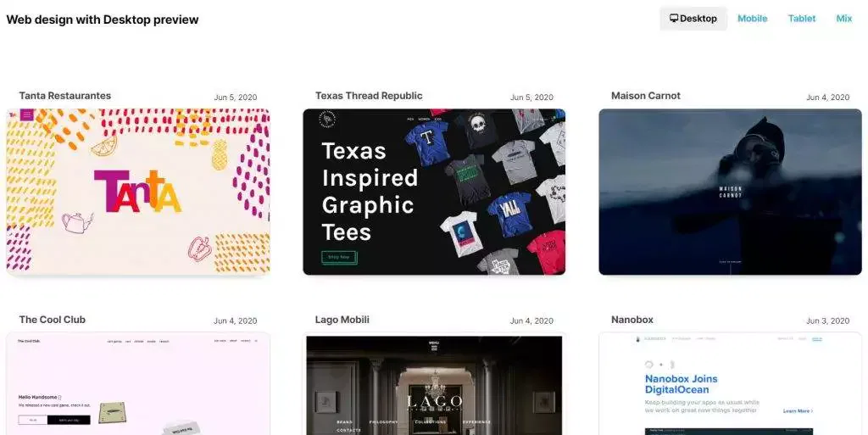
Task: Click Learn More in the Nanobox preview
Action: (798, 411)
